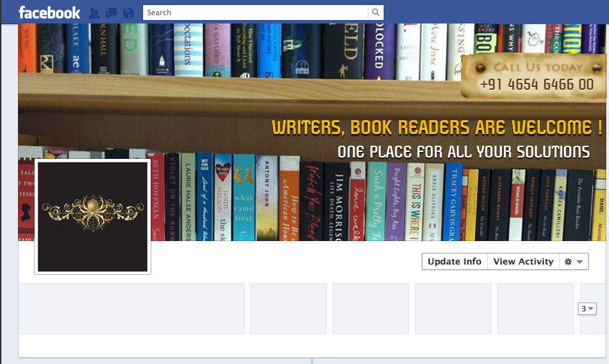Click the Update Info button

(x=454, y=262)
